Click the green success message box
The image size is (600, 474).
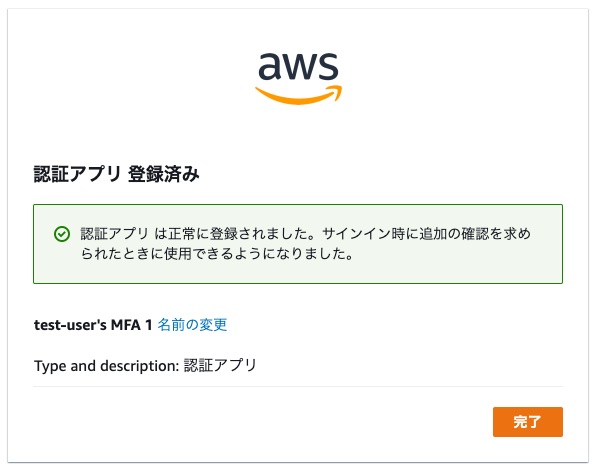[x=298, y=244]
